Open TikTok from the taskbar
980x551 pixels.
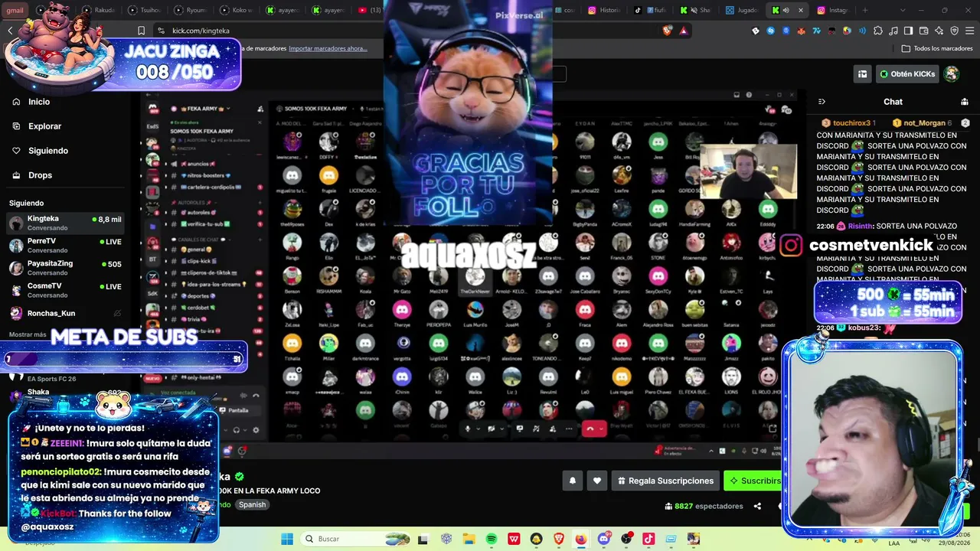(648, 539)
